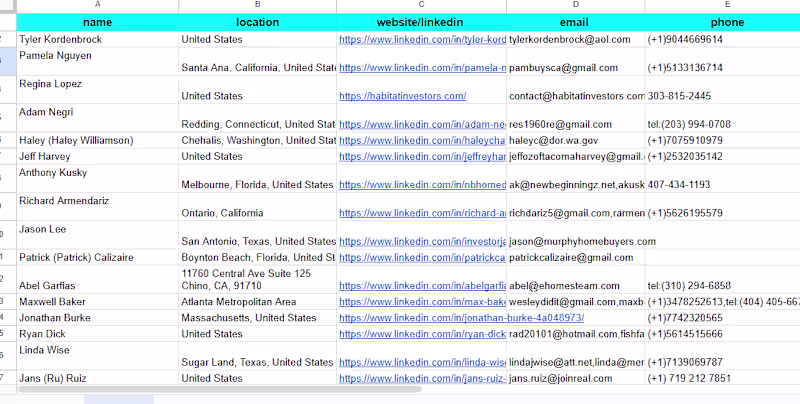This screenshot has height=404, width=800.
Task: Open Tyler Kordenbrock's LinkedIn link
Action: coord(422,40)
